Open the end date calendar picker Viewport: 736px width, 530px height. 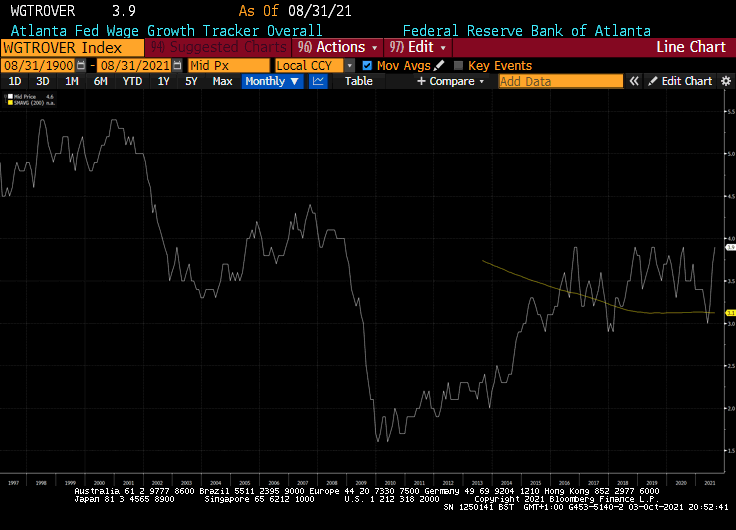[177, 65]
